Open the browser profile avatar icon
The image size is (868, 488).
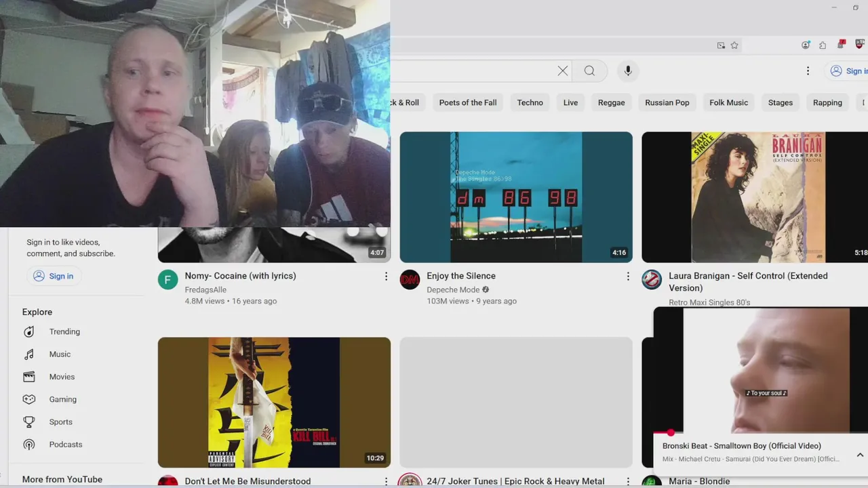click(x=806, y=45)
